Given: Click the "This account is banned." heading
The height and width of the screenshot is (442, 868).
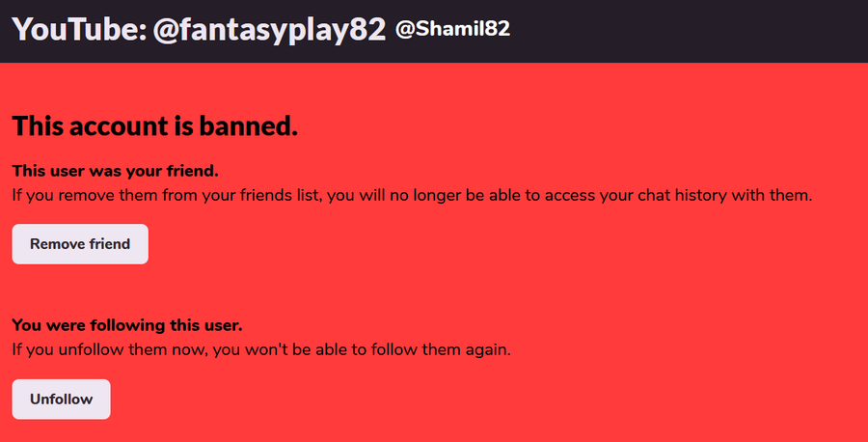Looking at the screenshot, I should pyautogui.click(x=154, y=125).
